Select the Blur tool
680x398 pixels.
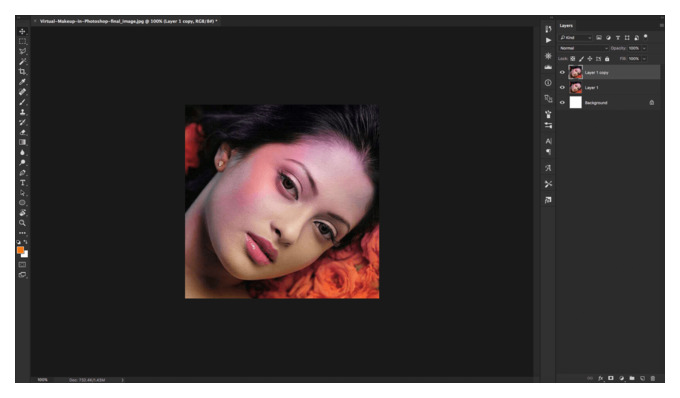point(22,153)
